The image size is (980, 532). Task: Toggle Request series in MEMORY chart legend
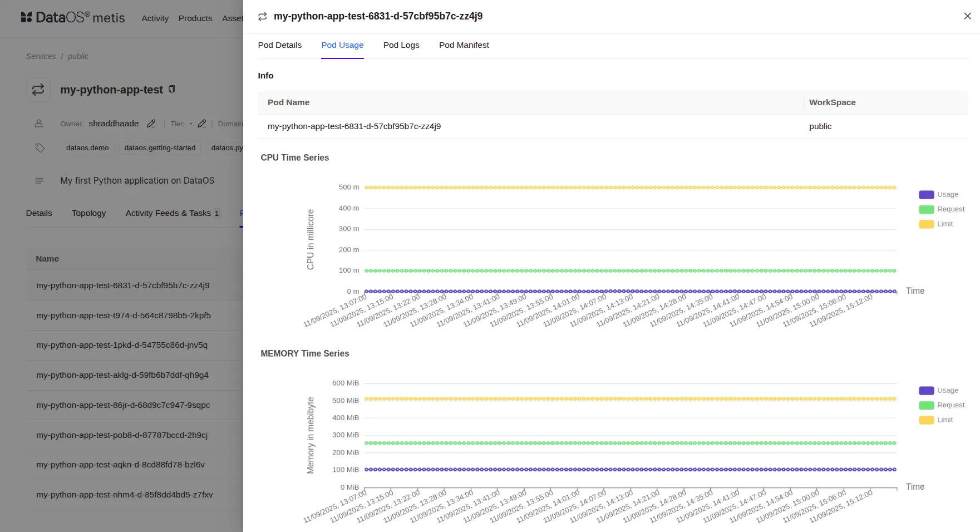(x=942, y=405)
